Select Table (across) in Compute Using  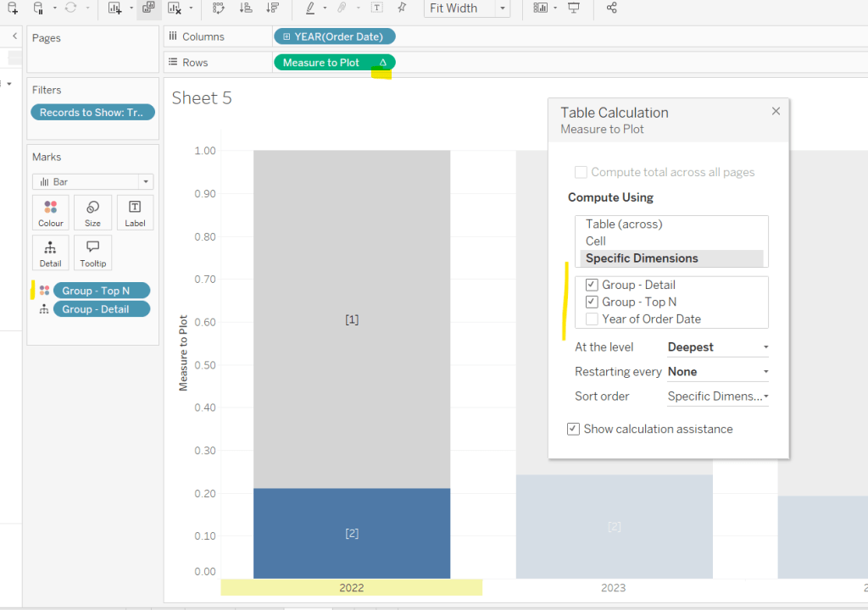(624, 225)
